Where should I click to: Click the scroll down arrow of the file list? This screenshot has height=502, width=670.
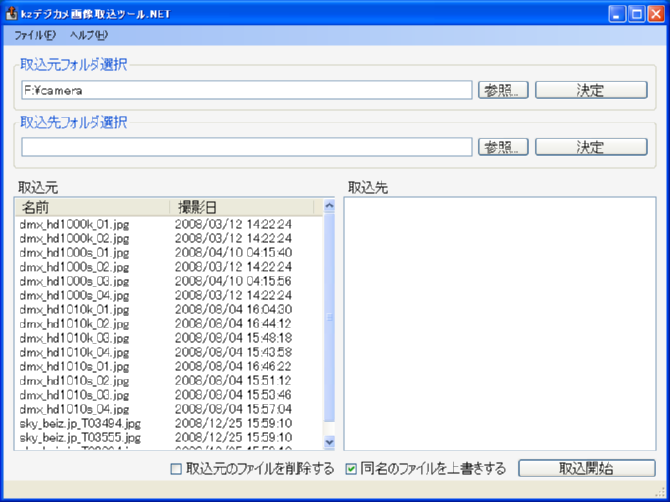tap(329, 442)
